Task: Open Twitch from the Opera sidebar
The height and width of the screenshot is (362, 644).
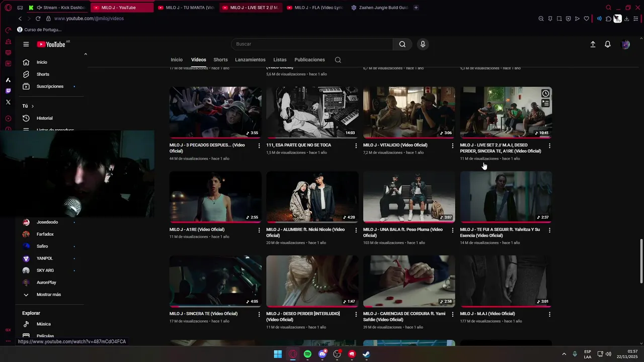Action: tap(8, 91)
